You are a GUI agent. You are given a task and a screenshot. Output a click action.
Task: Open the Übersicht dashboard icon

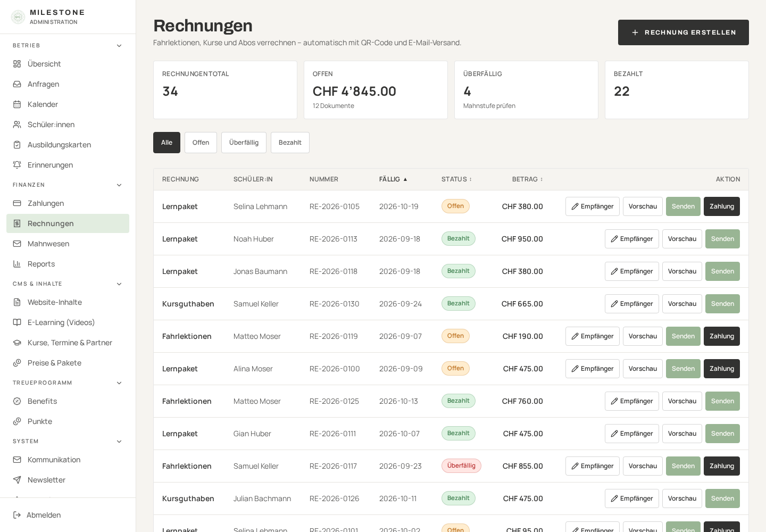coord(17,64)
